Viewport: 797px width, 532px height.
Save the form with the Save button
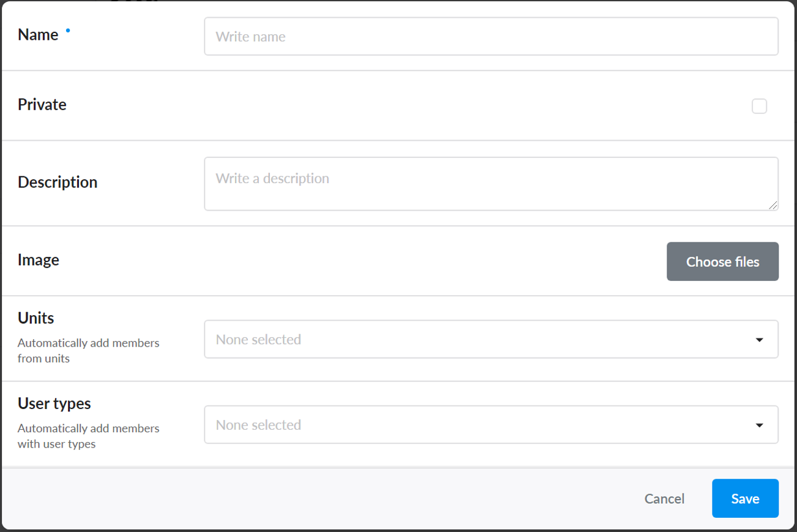[745, 498]
